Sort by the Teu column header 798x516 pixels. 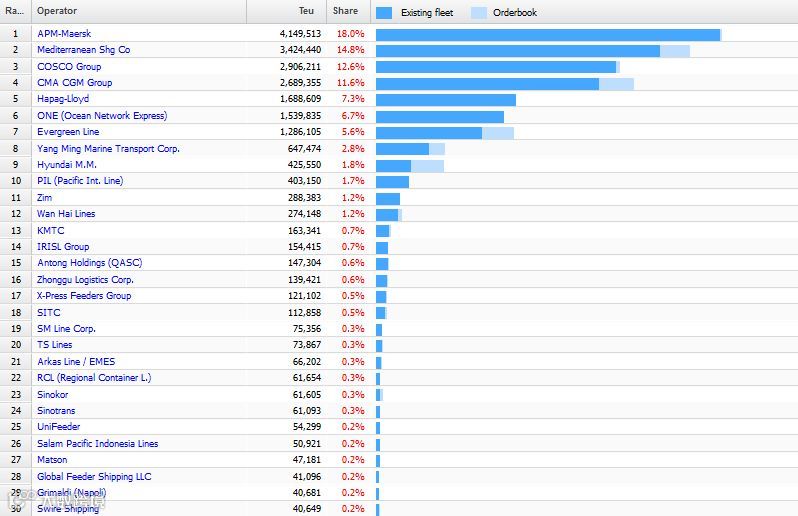coord(287,11)
